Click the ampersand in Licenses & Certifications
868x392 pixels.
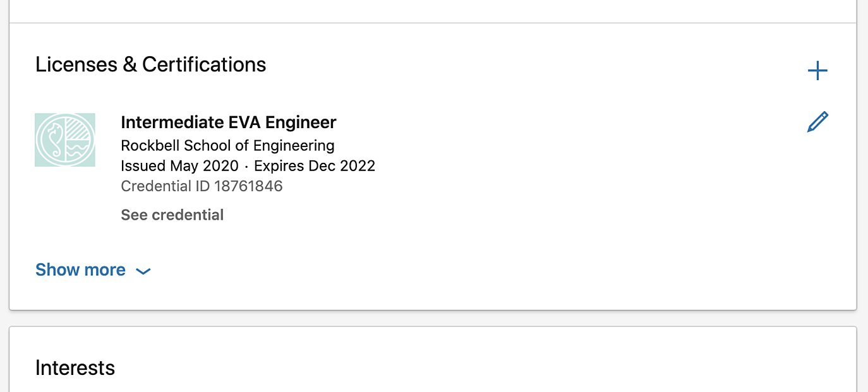point(130,64)
